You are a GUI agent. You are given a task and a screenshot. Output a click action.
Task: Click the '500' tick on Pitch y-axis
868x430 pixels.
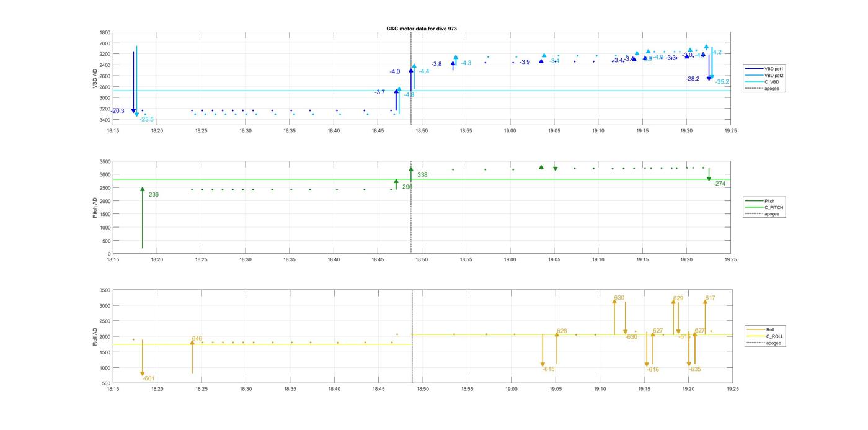coord(107,241)
